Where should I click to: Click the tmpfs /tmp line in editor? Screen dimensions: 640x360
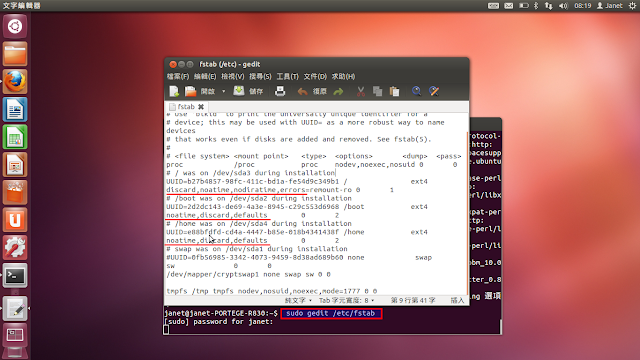click(x=271, y=291)
